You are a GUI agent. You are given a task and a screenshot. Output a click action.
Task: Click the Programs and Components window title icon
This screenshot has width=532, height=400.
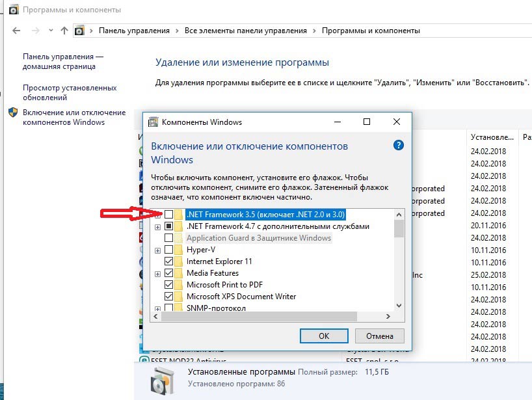13,10
